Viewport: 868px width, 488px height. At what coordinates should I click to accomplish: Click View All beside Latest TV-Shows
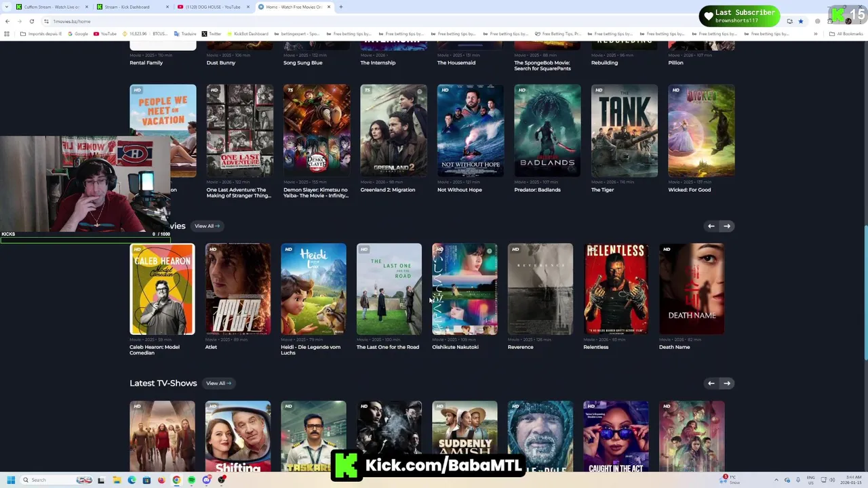[218, 383]
